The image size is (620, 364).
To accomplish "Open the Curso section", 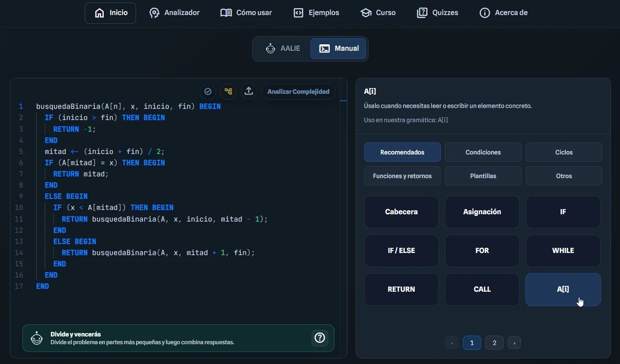I will click(x=378, y=13).
